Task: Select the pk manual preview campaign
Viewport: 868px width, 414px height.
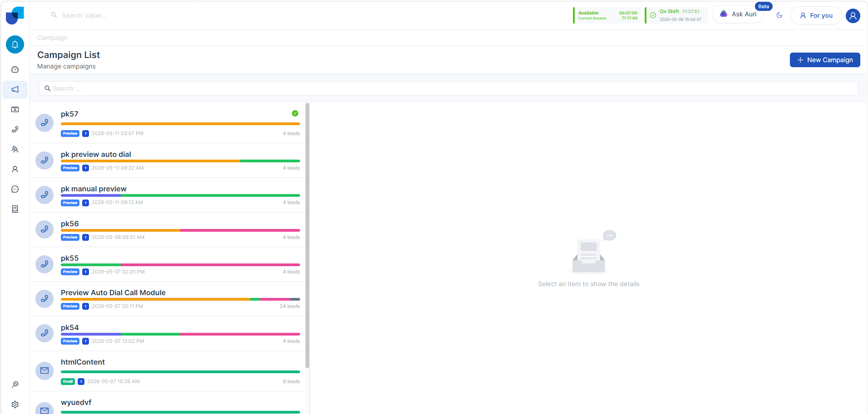Action: [168, 195]
